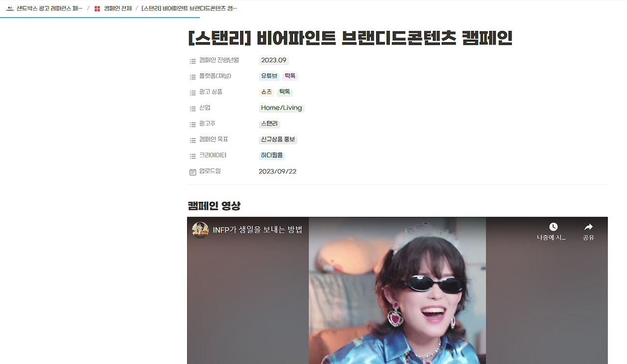The height and width of the screenshot is (364, 627).
Task: Select the 히디필름 creator tag
Action: point(272,155)
